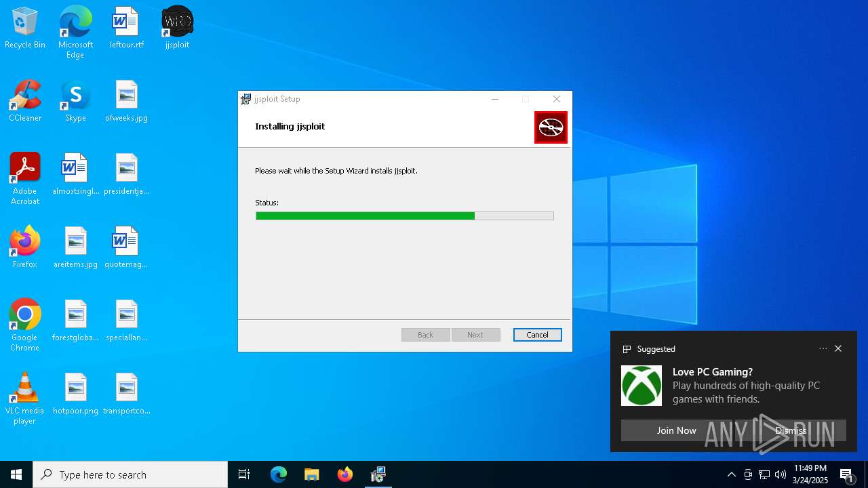
Task: Open Task View on the taskbar
Action: click(x=244, y=474)
